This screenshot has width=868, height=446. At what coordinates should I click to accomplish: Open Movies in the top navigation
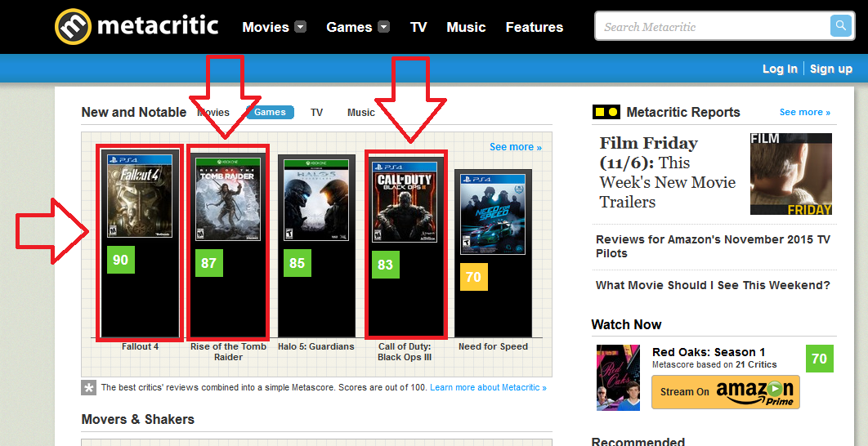(266, 27)
